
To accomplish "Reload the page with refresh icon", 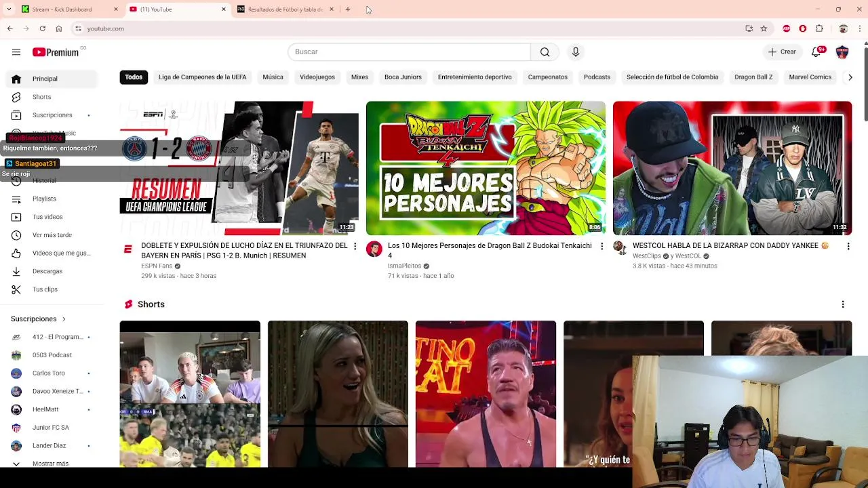I will (42, 28).
